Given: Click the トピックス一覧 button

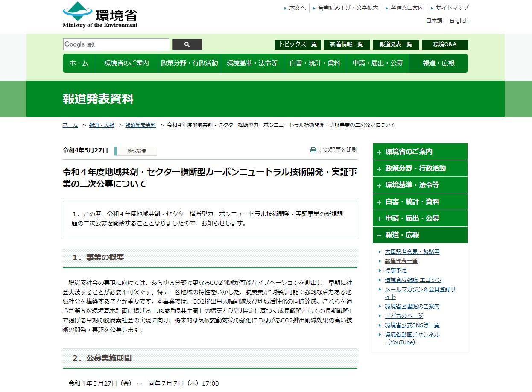Looking at the screenshot, I should [298, 44].
